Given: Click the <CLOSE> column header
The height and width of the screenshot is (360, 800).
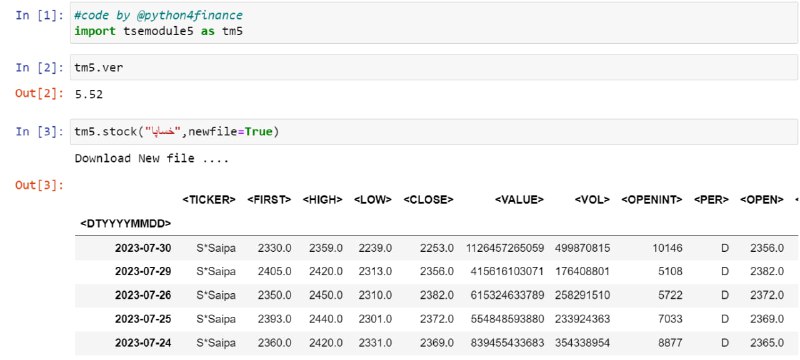Looking at the screenshot, I should click(428, 200).
